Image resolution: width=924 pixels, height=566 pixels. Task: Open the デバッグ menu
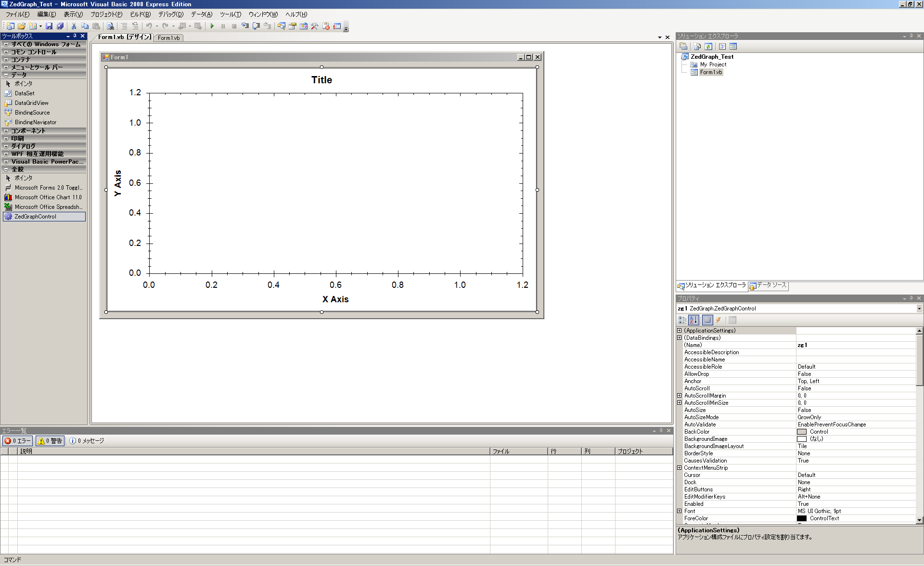point(169,14)
